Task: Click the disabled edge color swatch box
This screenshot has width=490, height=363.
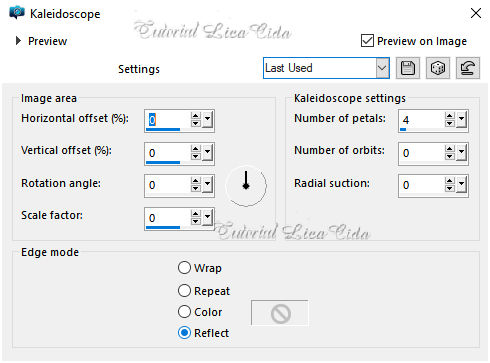Action: click(280, 313)
